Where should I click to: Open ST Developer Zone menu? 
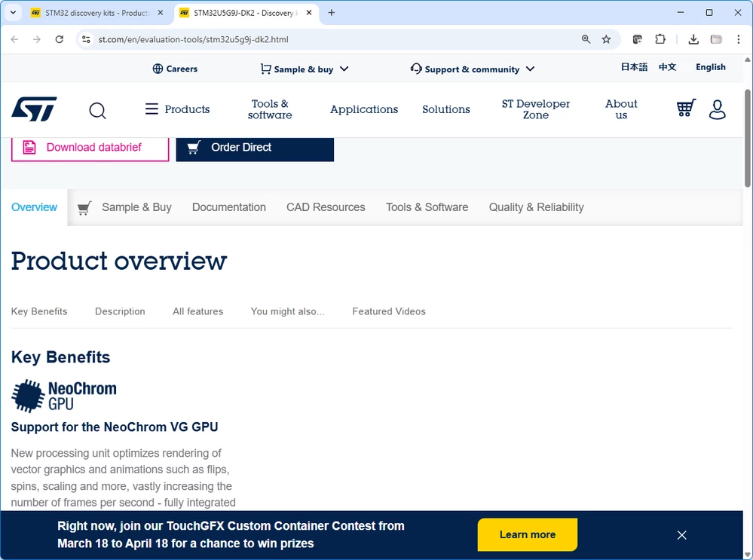point(535,109)
